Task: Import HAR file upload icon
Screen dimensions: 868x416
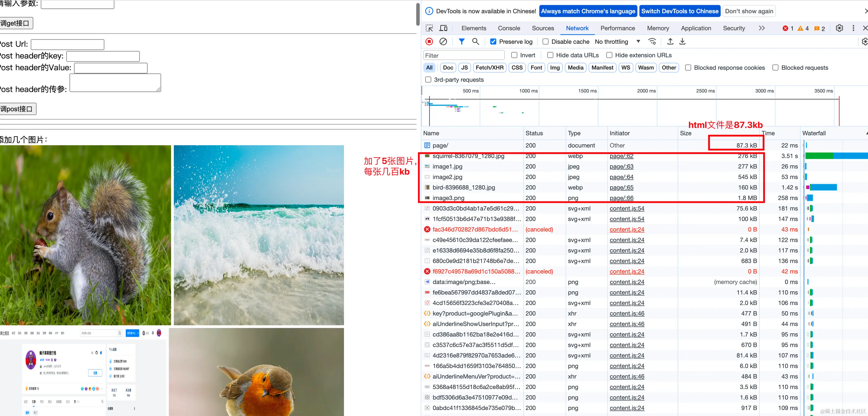Action: point(670,41)
